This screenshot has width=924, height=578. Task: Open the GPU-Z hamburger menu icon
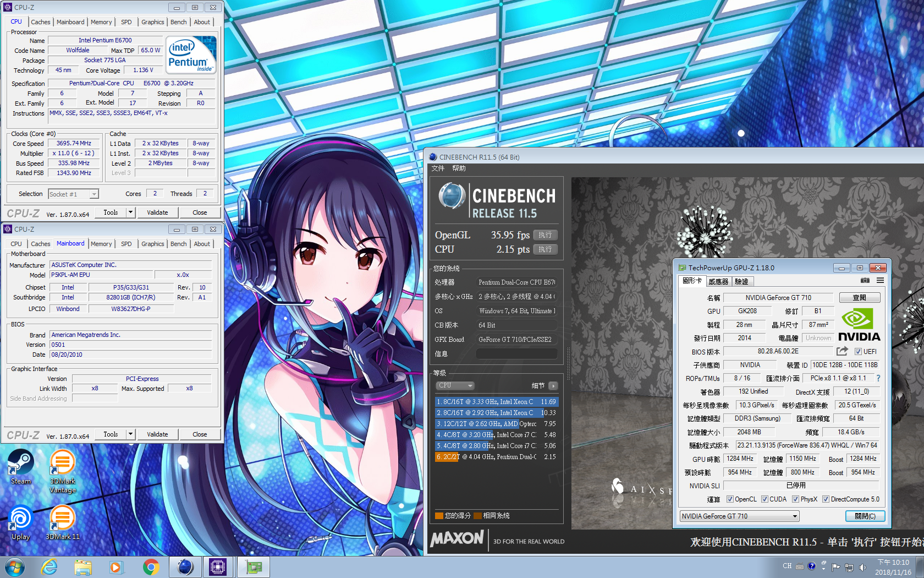880,281
